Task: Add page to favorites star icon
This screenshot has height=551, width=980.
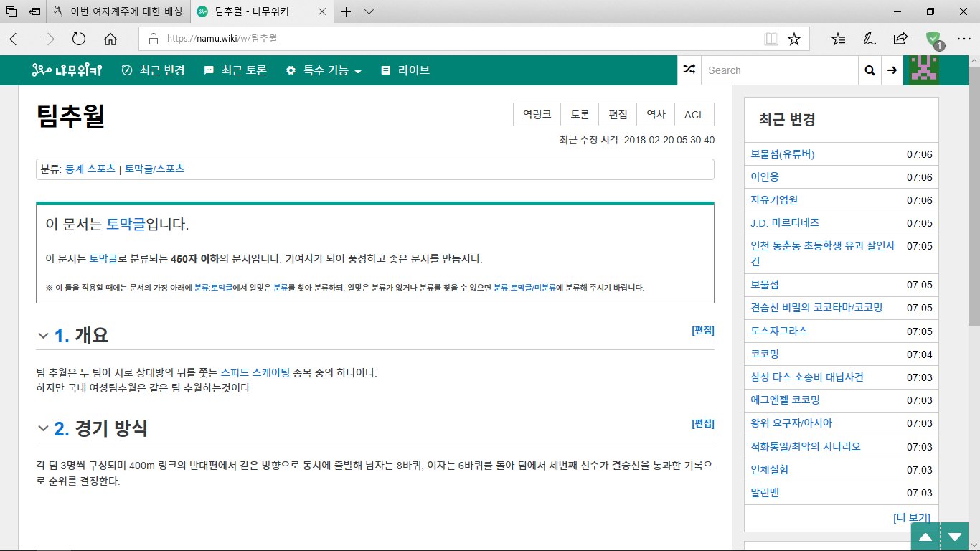Action: pyautogui.click(x=793, y=39)
